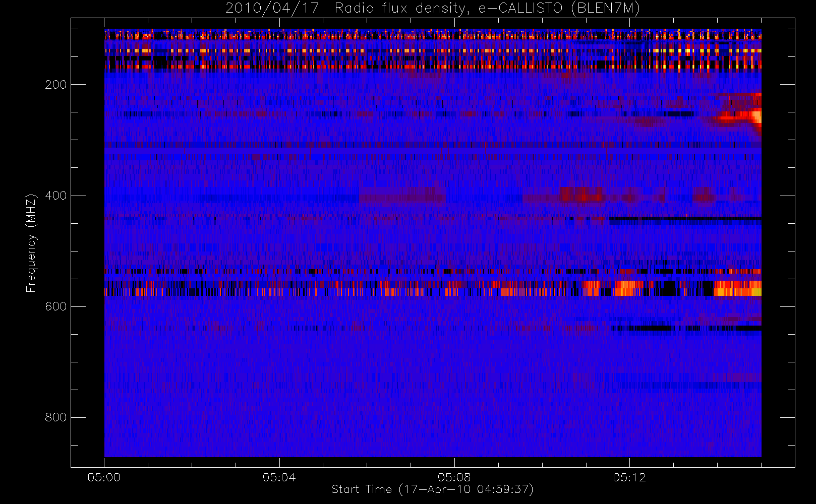Select the 'Frequency (MHZ)' y-axis label
The width and height of the screenshot is (816, 504).
pos(31,243)
